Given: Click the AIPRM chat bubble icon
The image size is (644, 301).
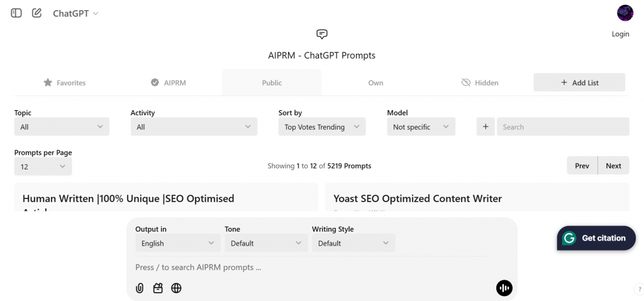Looking at the screenshot, I should coord(322,34).
